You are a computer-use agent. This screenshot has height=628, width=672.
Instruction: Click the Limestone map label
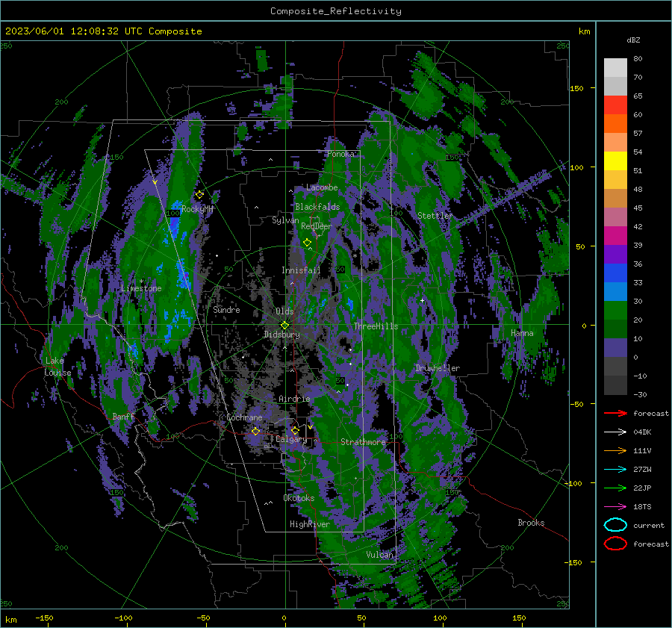[x=141, y=288]
